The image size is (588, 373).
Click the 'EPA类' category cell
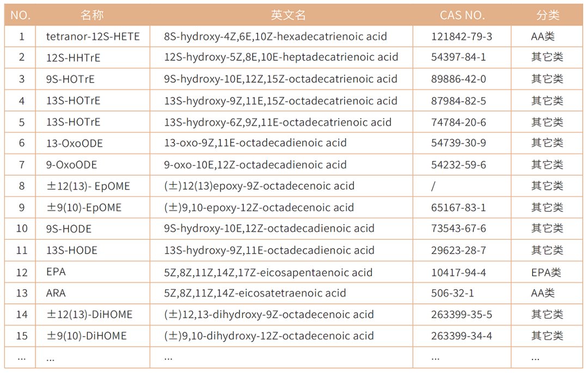click(x=546, y=272)
